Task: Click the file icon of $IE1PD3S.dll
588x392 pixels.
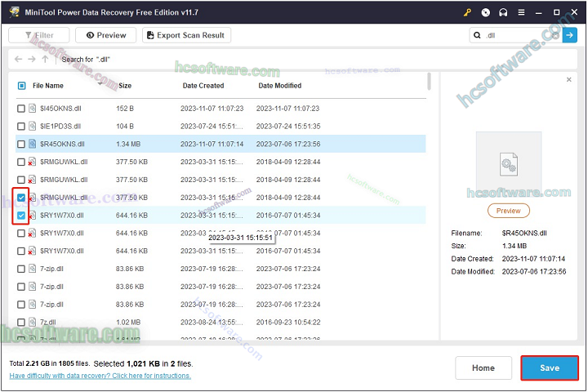Action: click(x=33, y=126)
